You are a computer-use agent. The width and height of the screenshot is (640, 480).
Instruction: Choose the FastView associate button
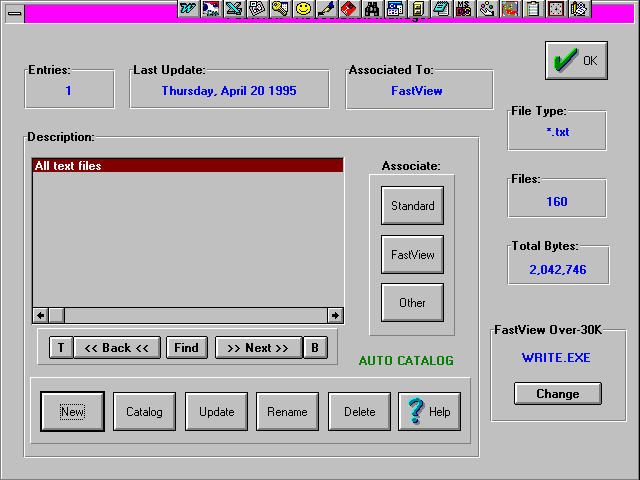(x=412, y=254)
